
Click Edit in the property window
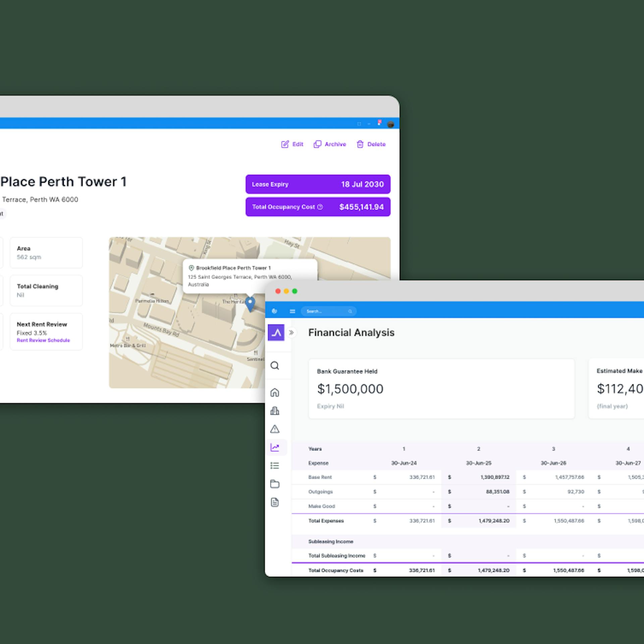click(x=292, y=144)
